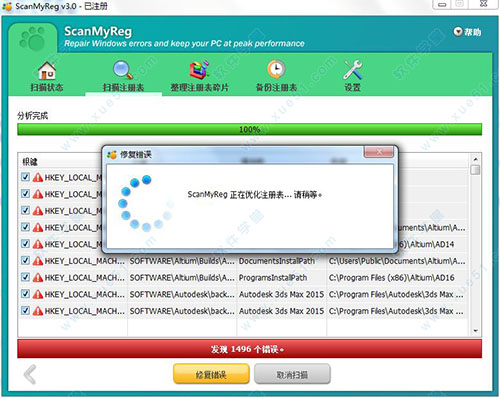Screen dimensions: 500x398
Task: Click warning icon of first registry row
Action: coord(38,177)
